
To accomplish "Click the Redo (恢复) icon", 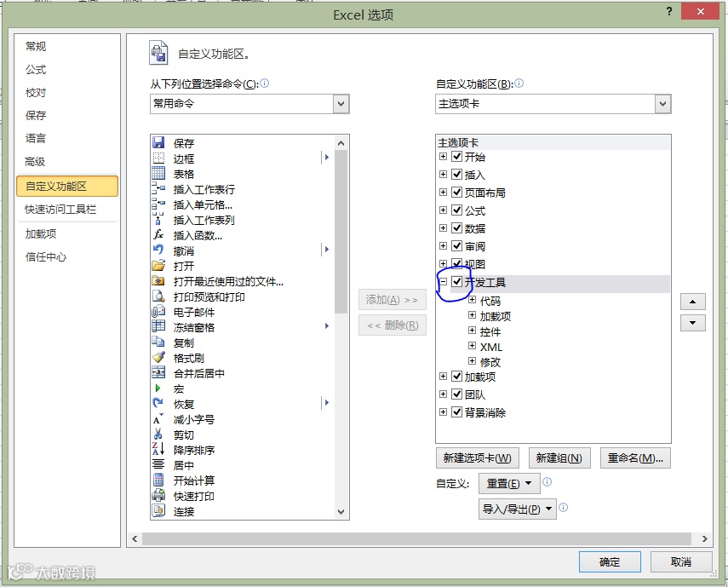I will (158, 403).
